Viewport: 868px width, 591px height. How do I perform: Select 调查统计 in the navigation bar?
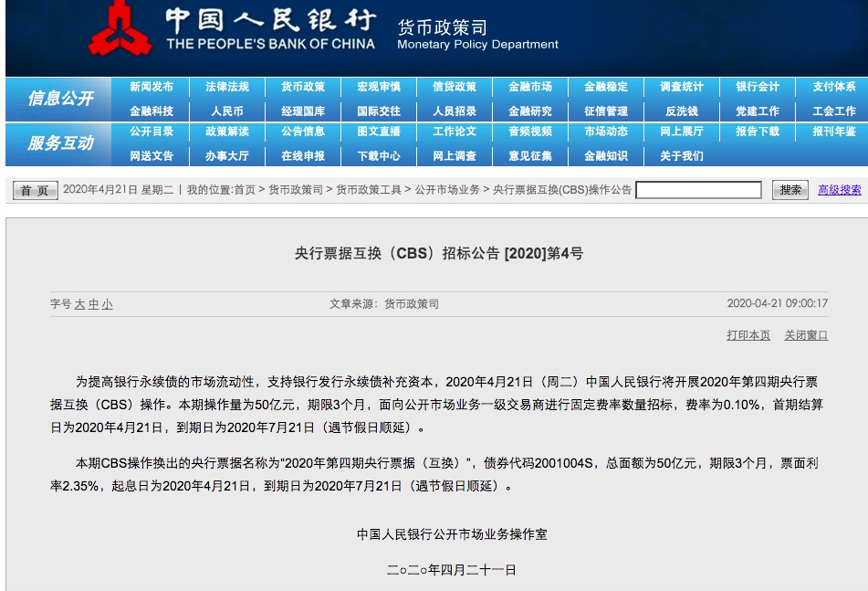click(x=682, y=87)
